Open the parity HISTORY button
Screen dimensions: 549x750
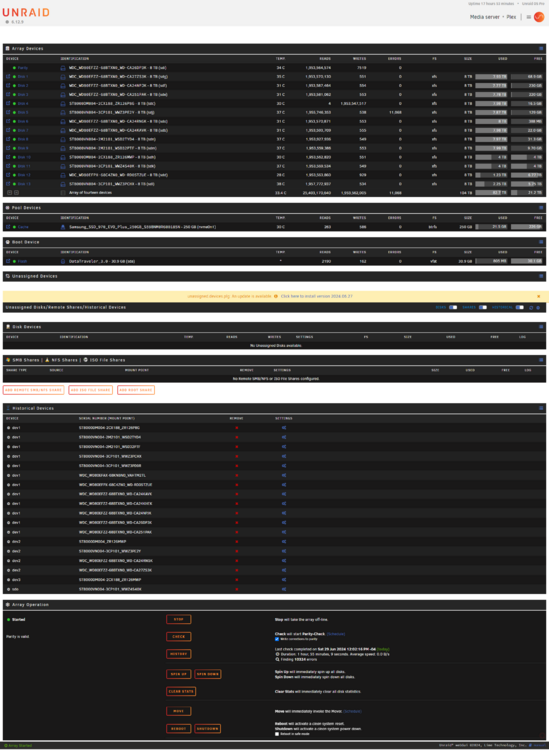point(178,654)
